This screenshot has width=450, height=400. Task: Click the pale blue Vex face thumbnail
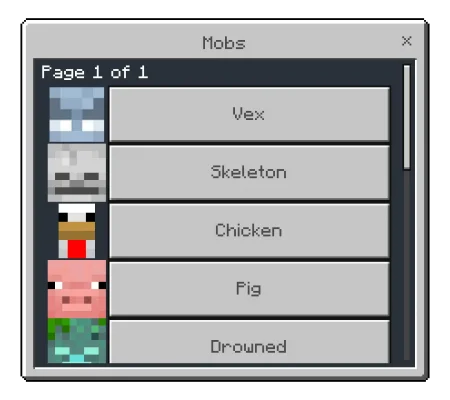tap(77, 115)
